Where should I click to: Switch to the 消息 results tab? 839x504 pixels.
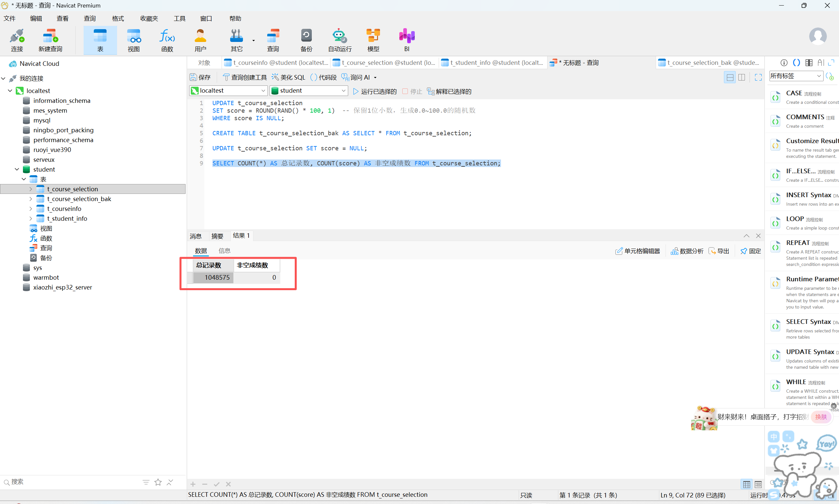tap(195, 236)
